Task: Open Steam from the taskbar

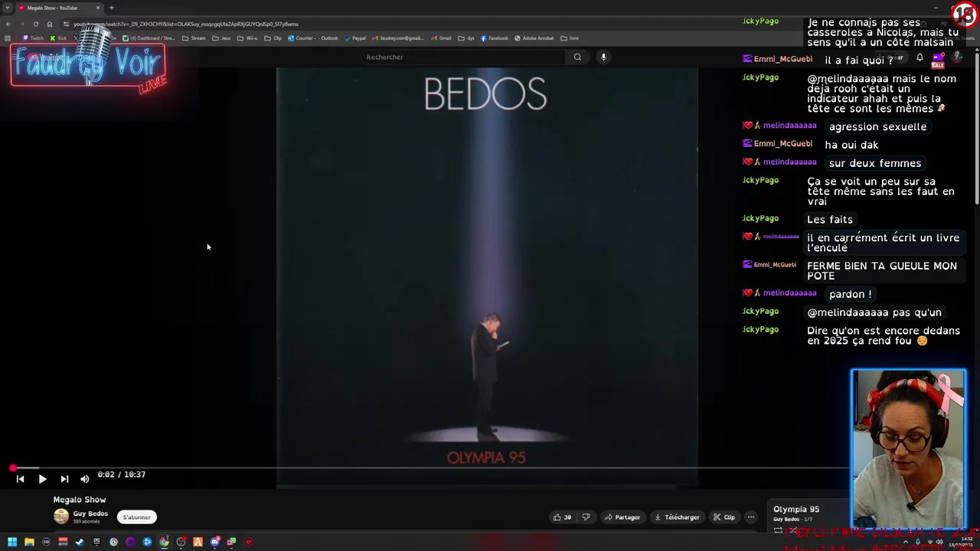Action: pos(80,542)
